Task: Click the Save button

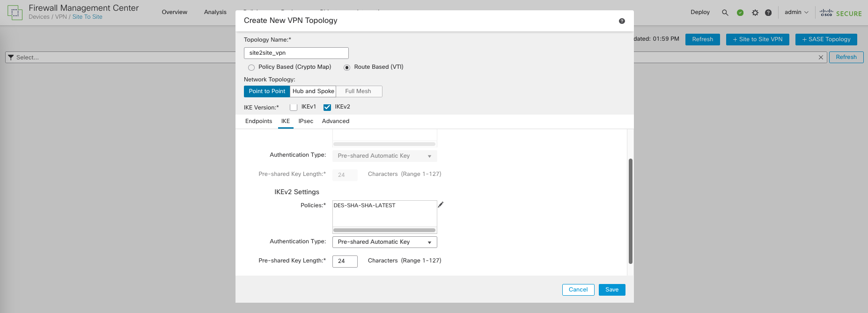Action: (612, 290)
